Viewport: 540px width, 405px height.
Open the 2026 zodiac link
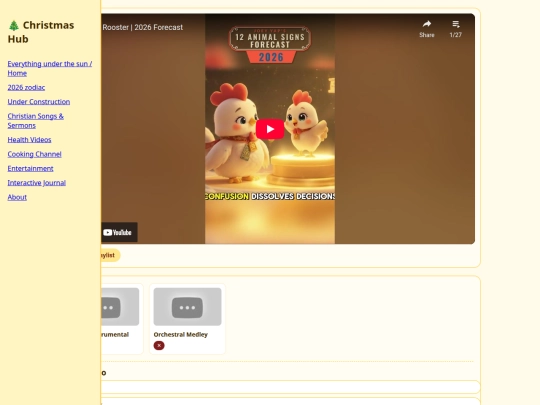click(x=26, y=87)
